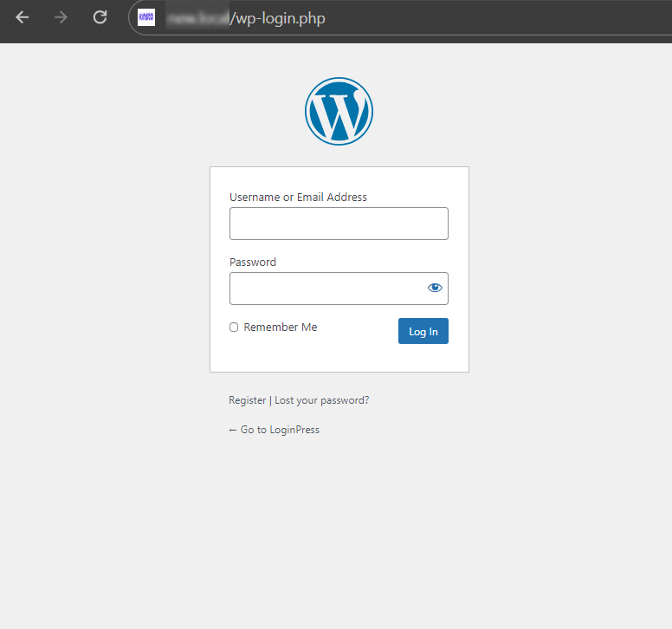Show password using the eye icon
Image resolution: width=672 pixels, height=629 pixels.
click(435, 288)
